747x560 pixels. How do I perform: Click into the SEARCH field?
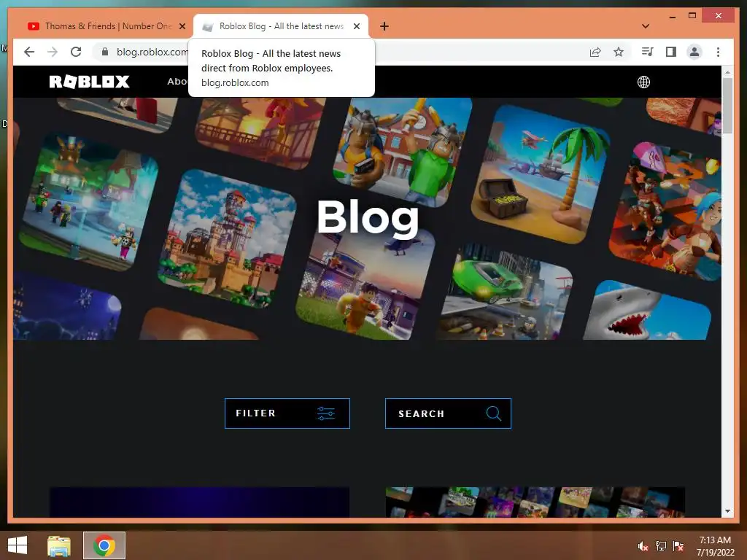pyautogui.click(x=448, y=413)
